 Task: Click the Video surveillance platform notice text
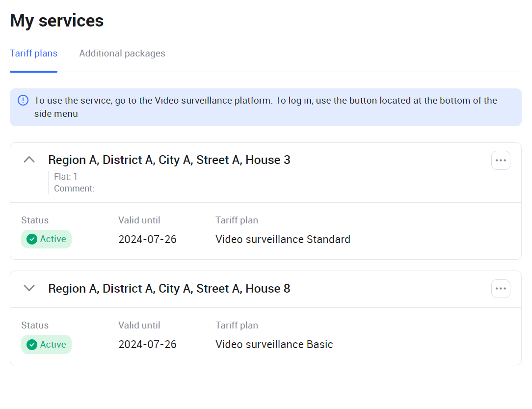[x=265, y=107]
